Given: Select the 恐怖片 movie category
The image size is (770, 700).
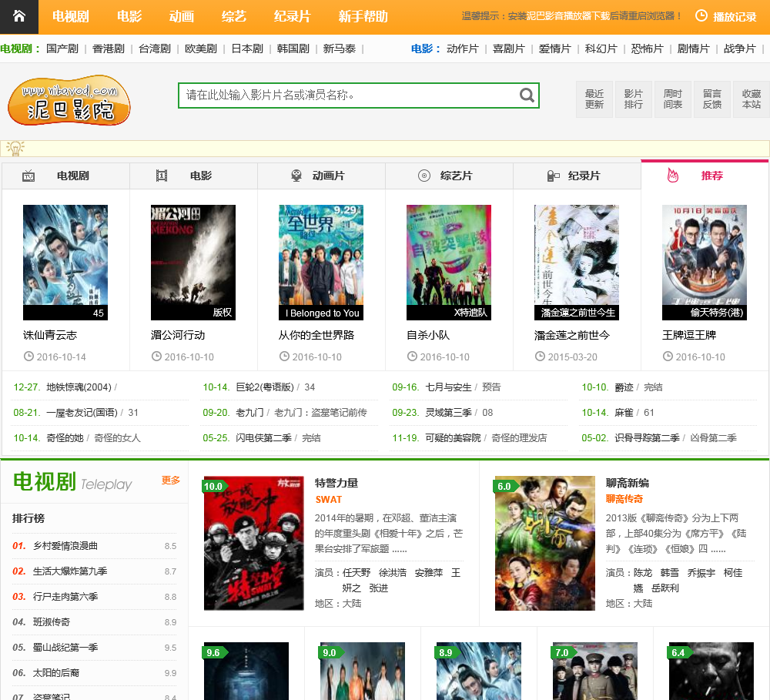Looking at the screenshot, I should coord(647,49).
